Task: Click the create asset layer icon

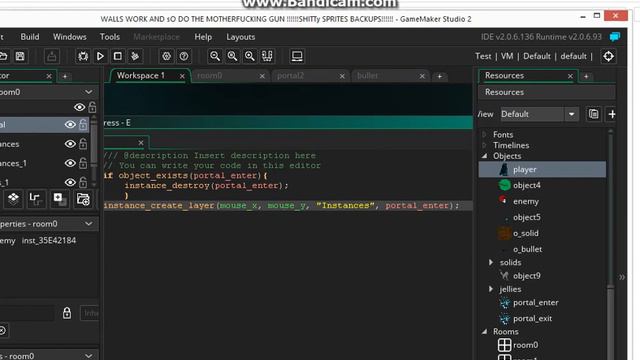Action: tap(60, 199)
